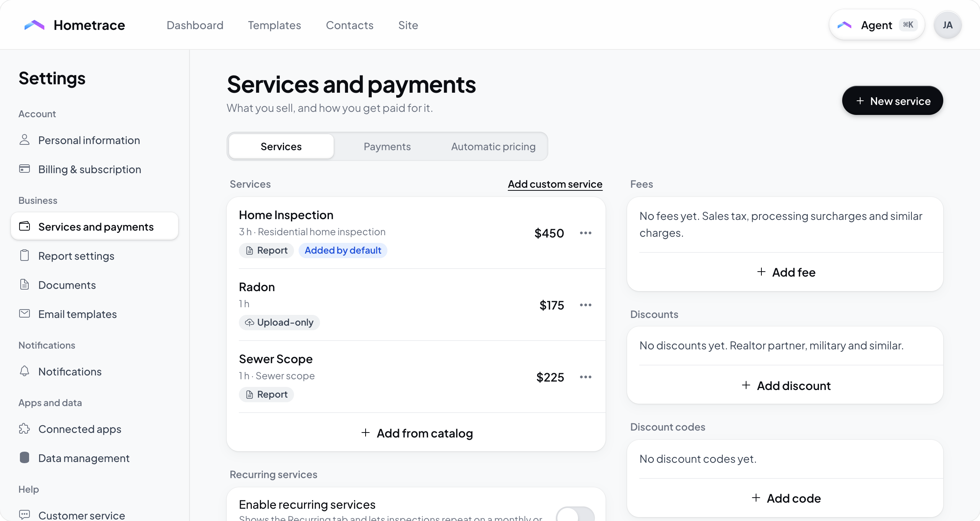Click plus icon beside Add fee
The image size is (980, 521).
761,272
